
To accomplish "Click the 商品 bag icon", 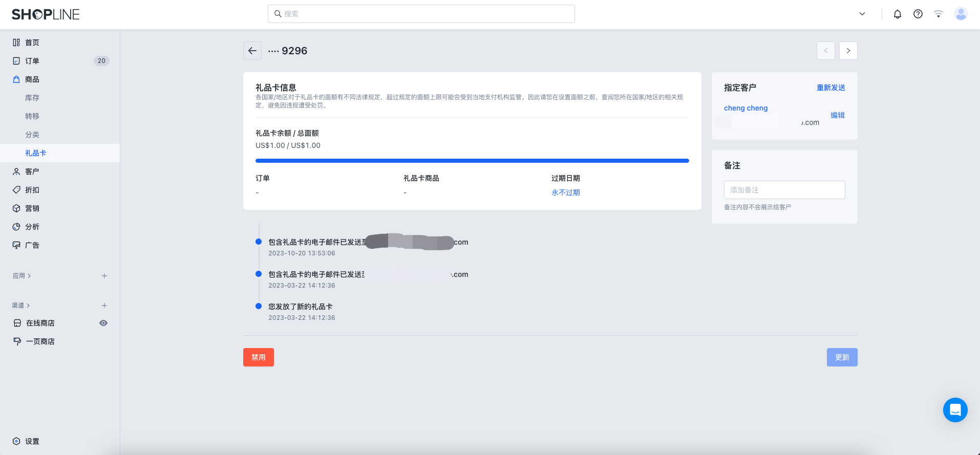I will [x=16, y=79].
